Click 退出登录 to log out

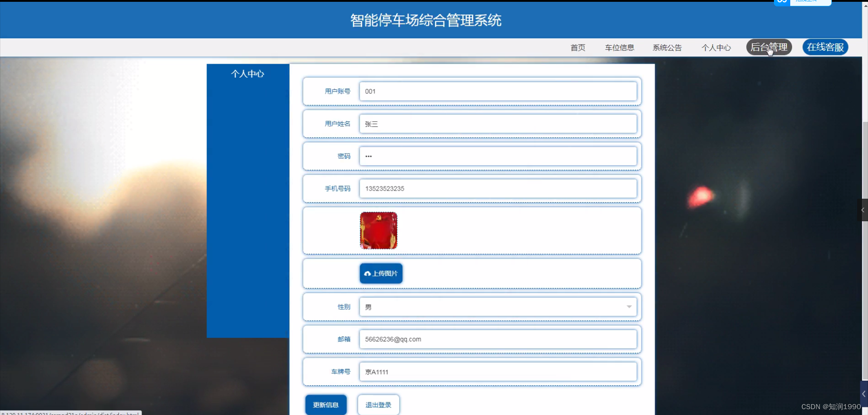point(378,405)
